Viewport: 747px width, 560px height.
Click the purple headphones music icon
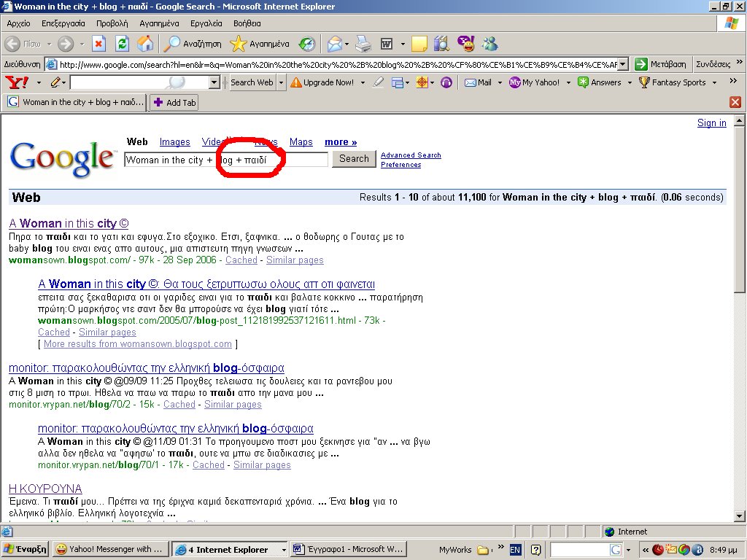(446, 83)
